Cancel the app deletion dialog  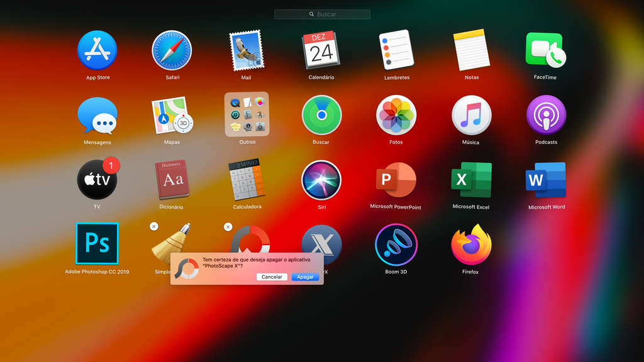[272, 277]
